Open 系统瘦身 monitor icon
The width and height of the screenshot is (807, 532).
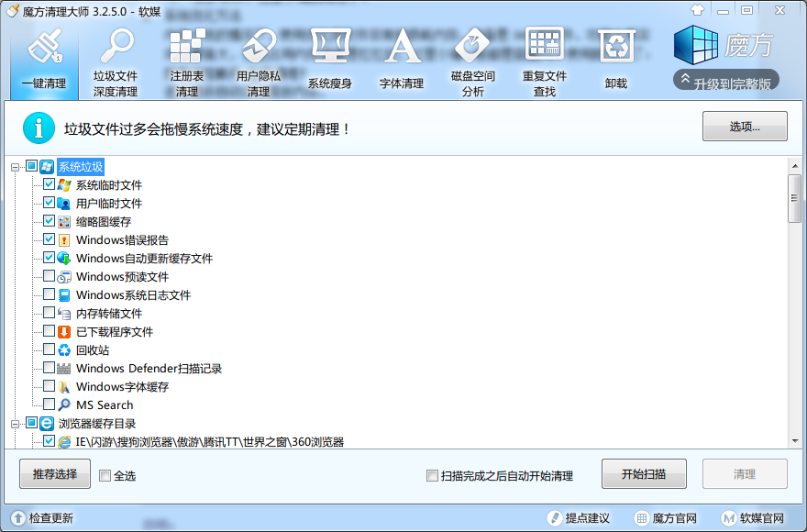pyautogui.click(x=330, y=46)
